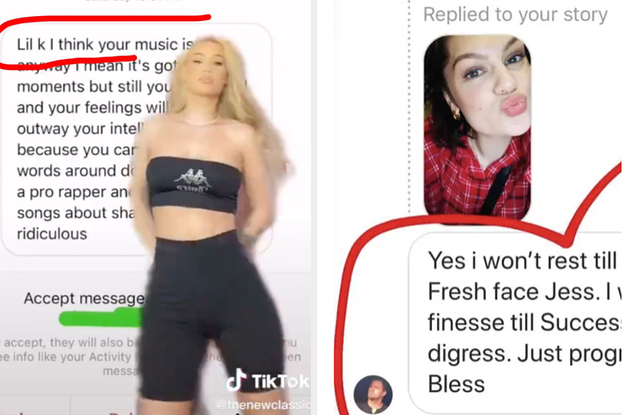Screen dimensions: 625x415
Task: Click the logo on the black tube top
Action: point(193,181)
